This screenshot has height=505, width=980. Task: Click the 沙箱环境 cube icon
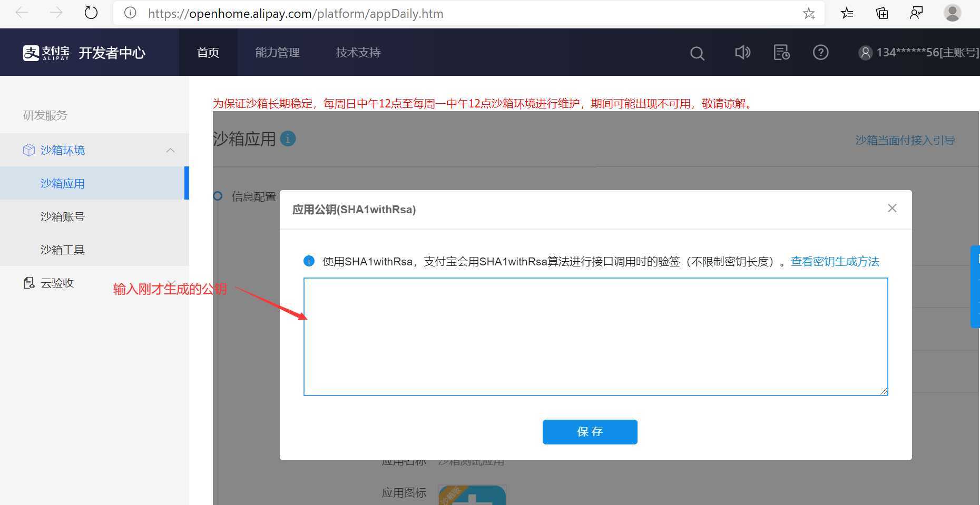tap(29, 150)
